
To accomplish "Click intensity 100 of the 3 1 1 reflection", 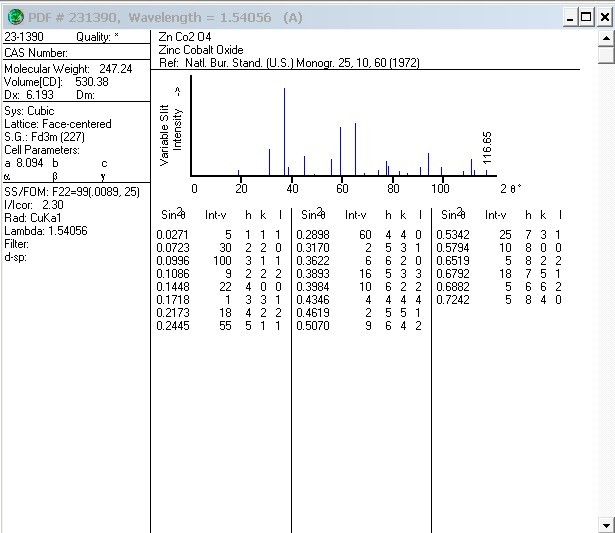I will pyautogui.click(x=222, y=261).
